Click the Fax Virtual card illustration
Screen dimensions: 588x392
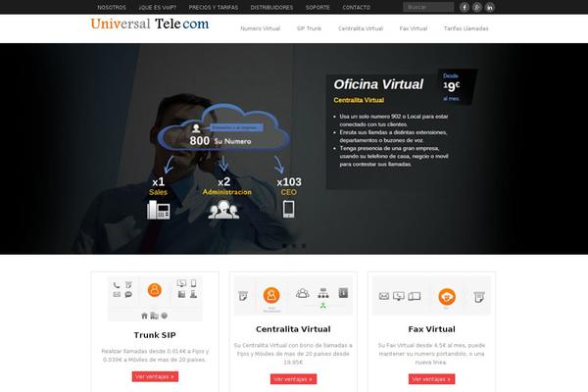(x=431, y=296)
